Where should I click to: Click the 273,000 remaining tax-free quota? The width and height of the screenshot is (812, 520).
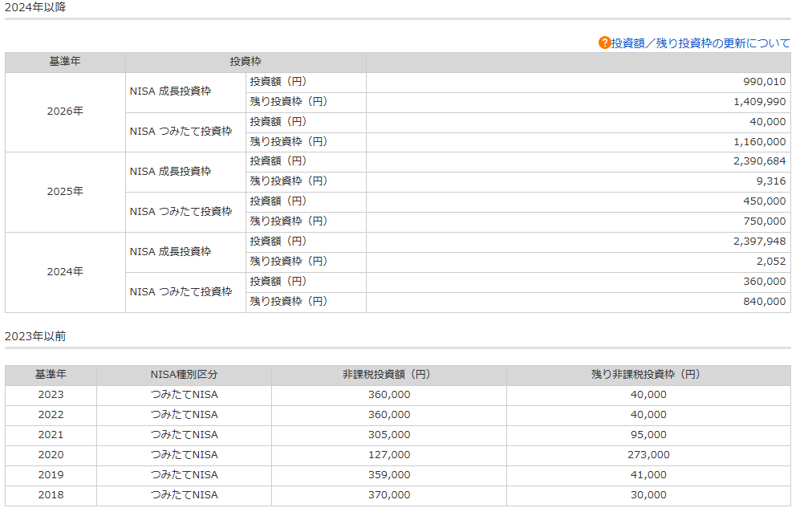tap(648, 455)
